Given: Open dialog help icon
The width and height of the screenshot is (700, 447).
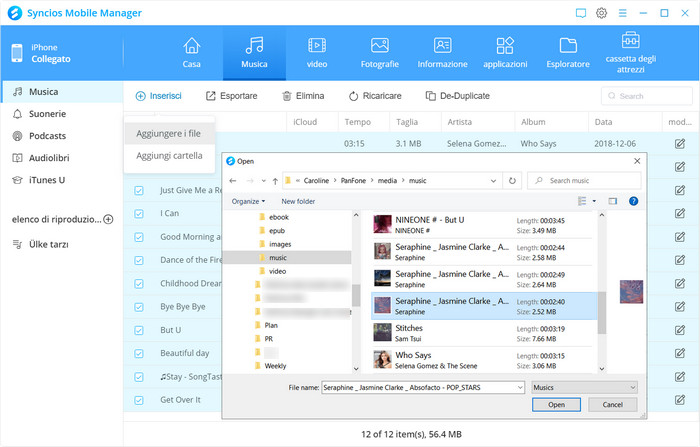Looking at the screenshot, I should point(633,201).
